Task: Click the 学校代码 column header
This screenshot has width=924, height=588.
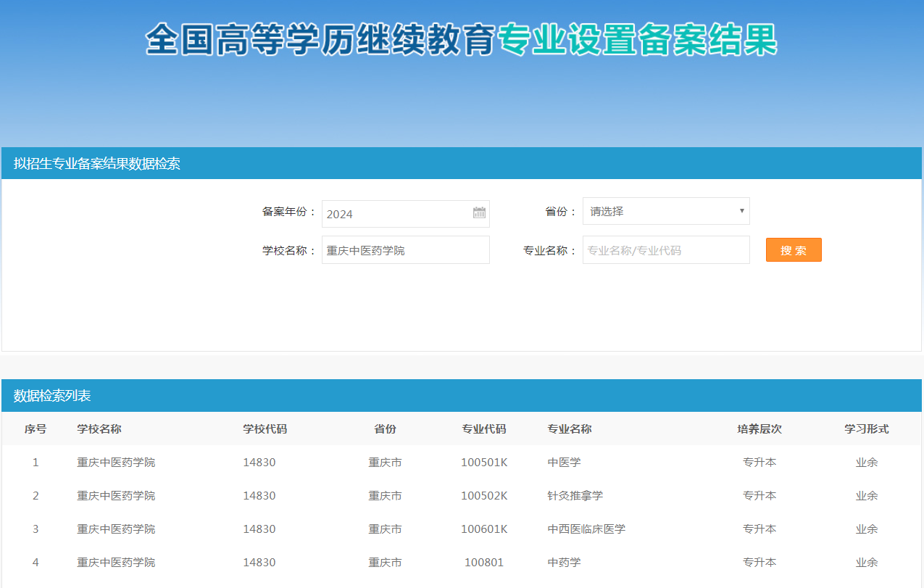Action: (265, 429)
